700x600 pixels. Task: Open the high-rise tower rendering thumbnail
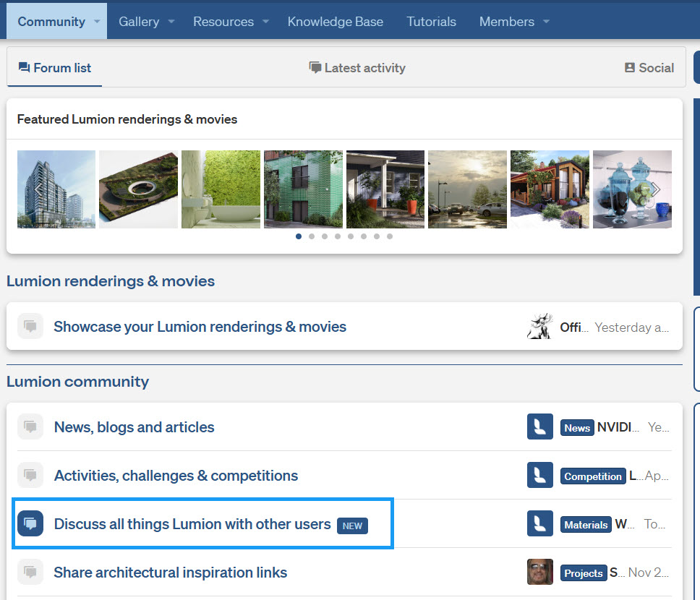[x=56, y=189]
